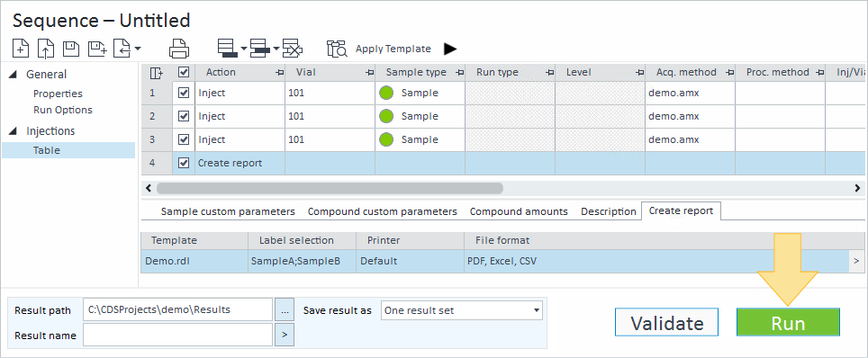This screenshot has width=868, height=358.
Task: Click the horizontal table scrollbar thumb
Action: click(x=330, y=188)
